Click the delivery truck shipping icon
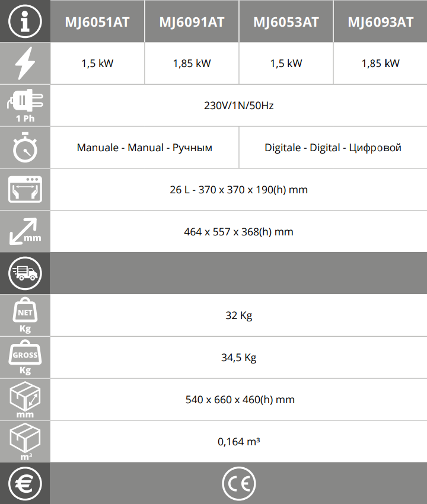The image size is (427, 504). click(x=25, y=273)
